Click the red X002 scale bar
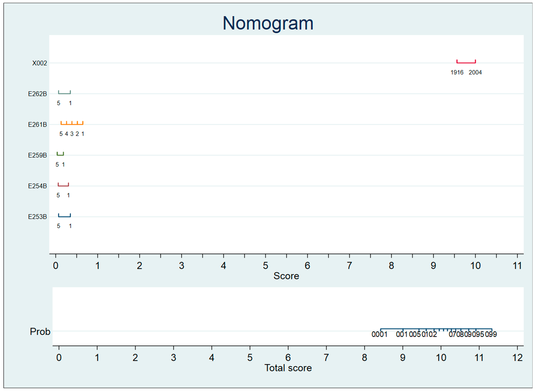Image resolution: width=536 pixels, height=392 pixels. (466, 63)
